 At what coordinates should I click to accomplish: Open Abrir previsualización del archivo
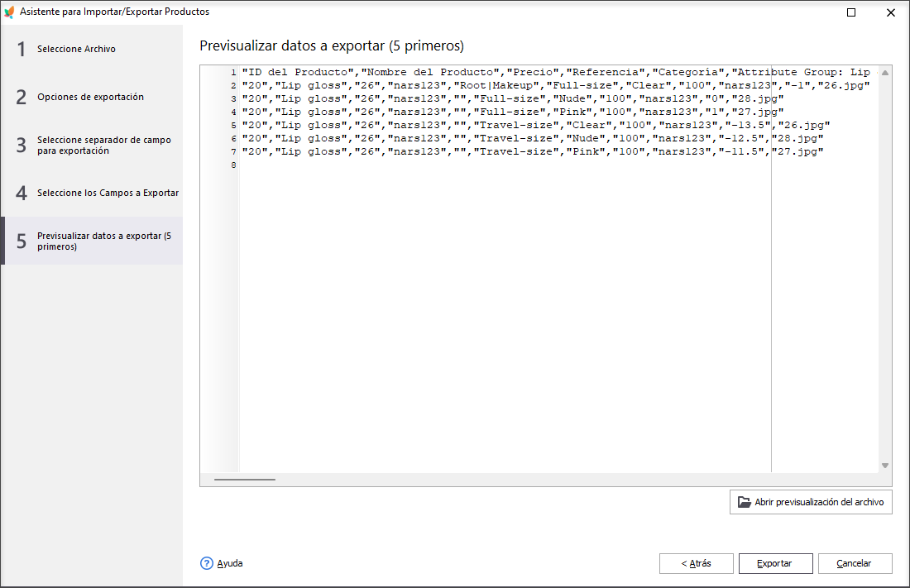(x=811, y=502)
